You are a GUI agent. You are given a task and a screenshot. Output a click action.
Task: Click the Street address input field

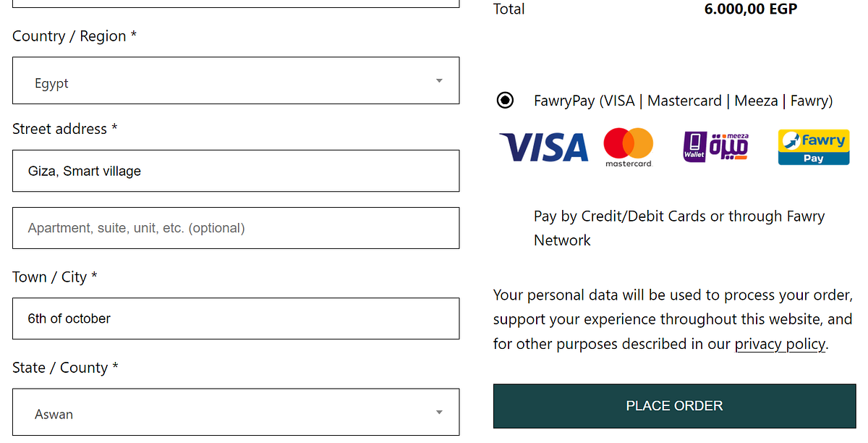tap(235, 171)
